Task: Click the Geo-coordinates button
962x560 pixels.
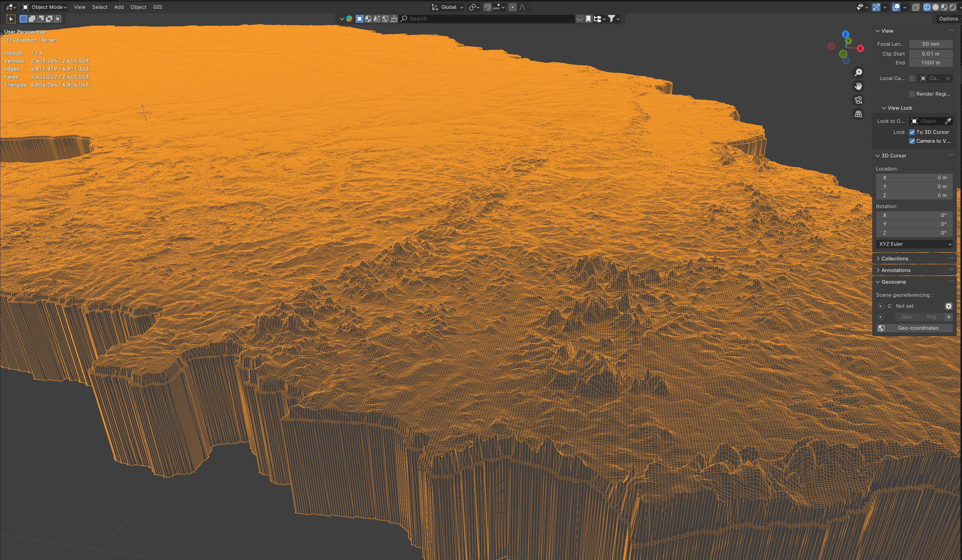Action: (918, 328)
